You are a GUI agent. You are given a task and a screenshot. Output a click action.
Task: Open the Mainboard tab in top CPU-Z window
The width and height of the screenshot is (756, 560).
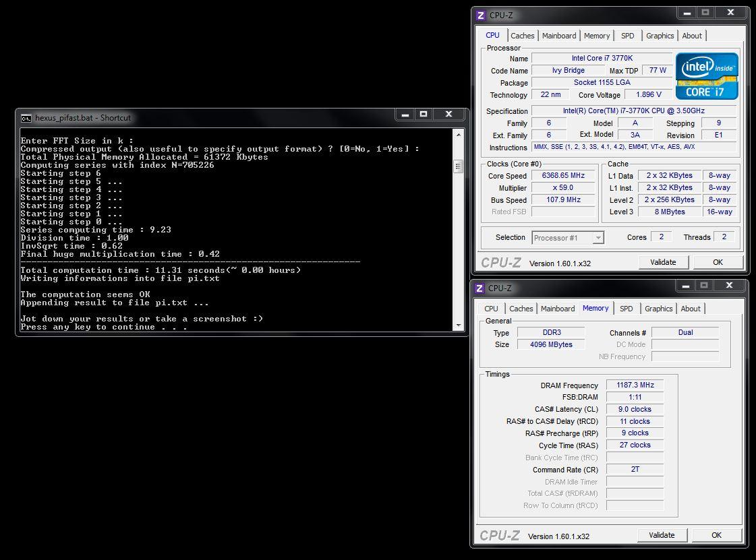tap(559, 36)
